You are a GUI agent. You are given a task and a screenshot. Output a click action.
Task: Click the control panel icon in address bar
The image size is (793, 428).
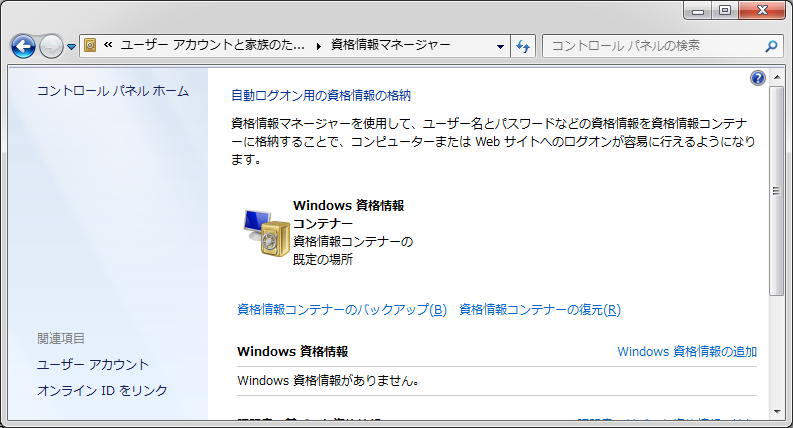click(90, 45)
